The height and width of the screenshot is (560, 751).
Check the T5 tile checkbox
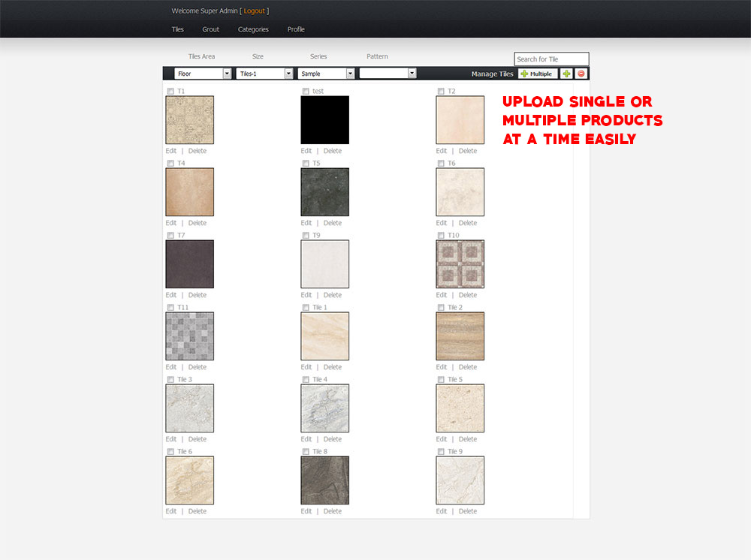point(306,163)
